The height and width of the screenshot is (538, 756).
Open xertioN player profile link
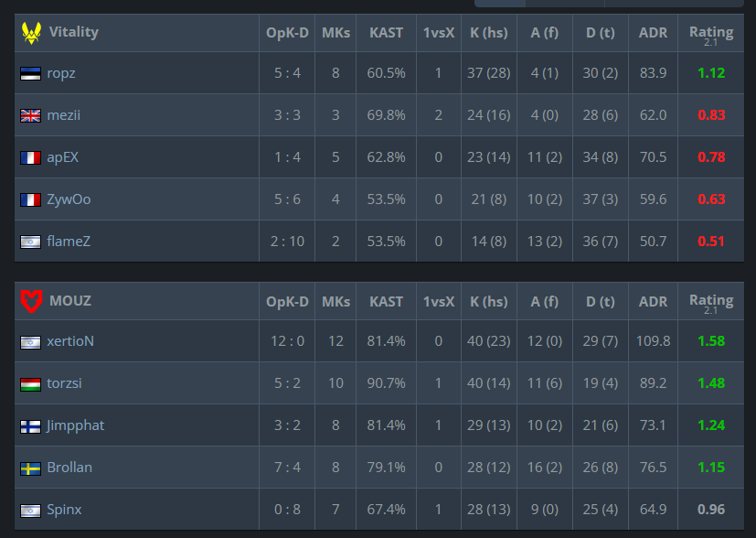70,341
